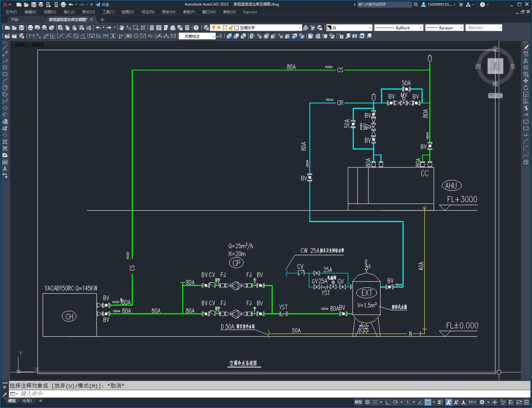Image resolution: width=532 pixels, height=408 pixels.
Task: Select the Mirror tool in Modify toolbar
Action: (x=526, y=61)
